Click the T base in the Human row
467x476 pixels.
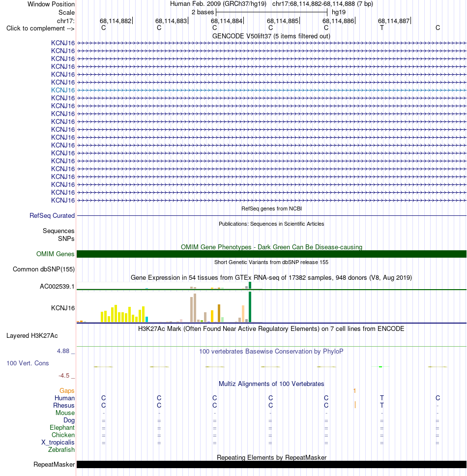382,398
